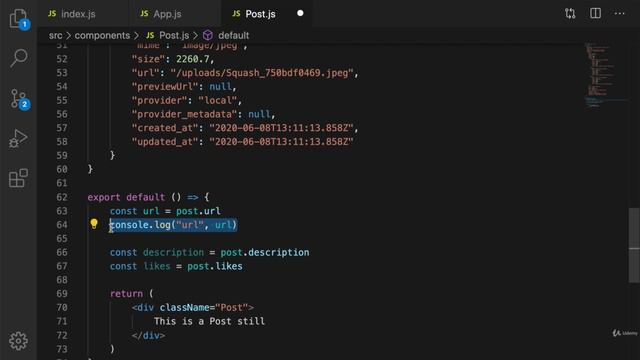Open the More Actions ellipsis menu
The height and width of the screenshot is (360, 640).
[620, 13]
